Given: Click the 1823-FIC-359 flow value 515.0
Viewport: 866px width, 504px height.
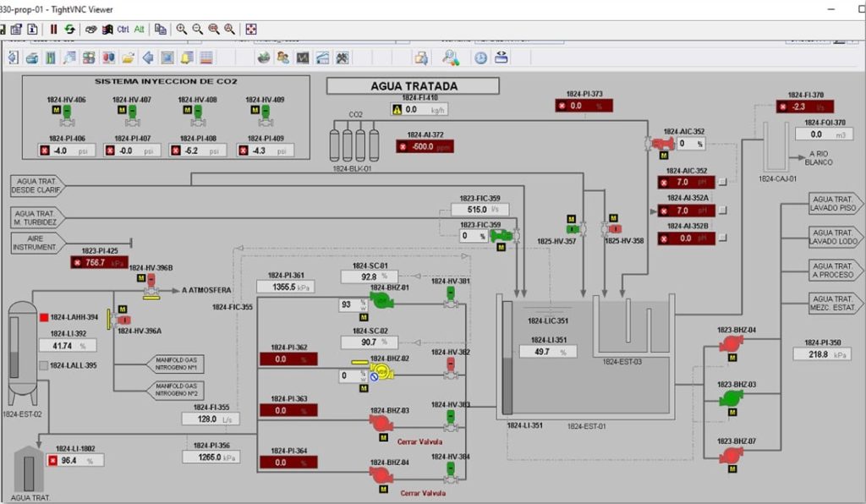Looking at the screenshot, I should 480,209.
